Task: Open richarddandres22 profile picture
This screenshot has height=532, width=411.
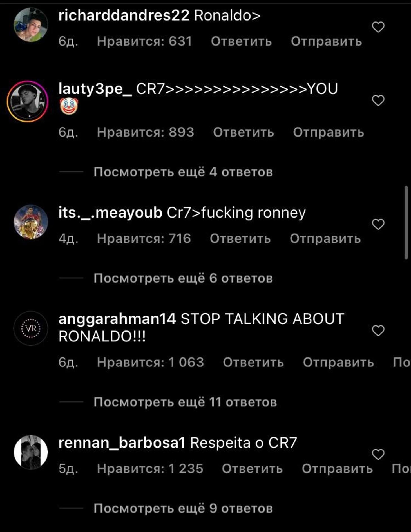Action: click(31, 25)
